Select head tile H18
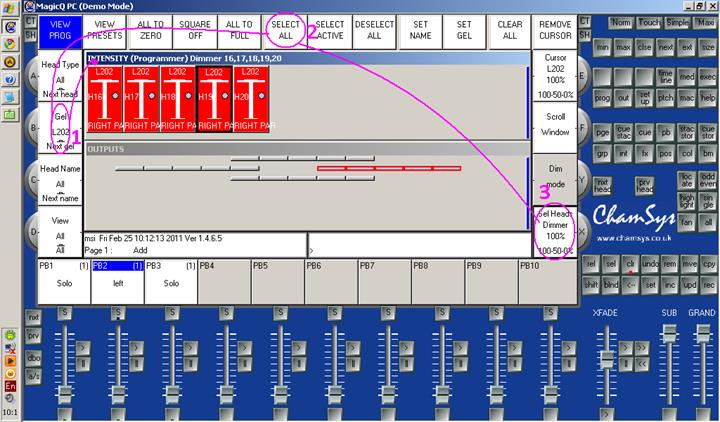Viewport: 720px width, 422px height. click(x=178, y=99)
